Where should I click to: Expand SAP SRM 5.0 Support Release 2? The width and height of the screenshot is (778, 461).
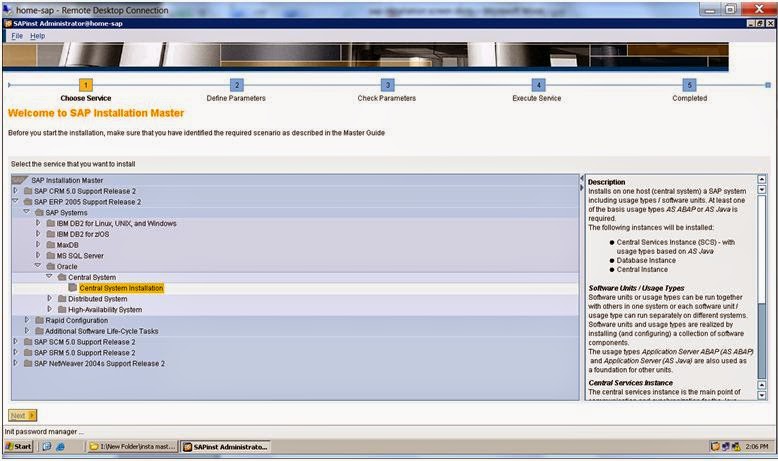pos(15,352)
